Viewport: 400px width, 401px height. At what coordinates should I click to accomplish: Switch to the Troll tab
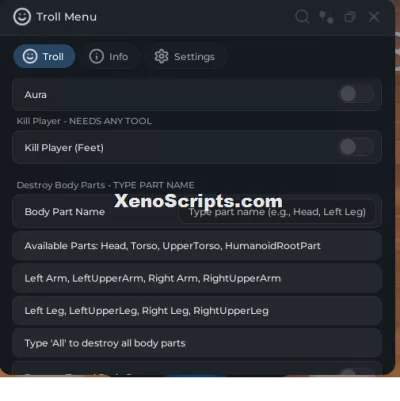point(44,56)
